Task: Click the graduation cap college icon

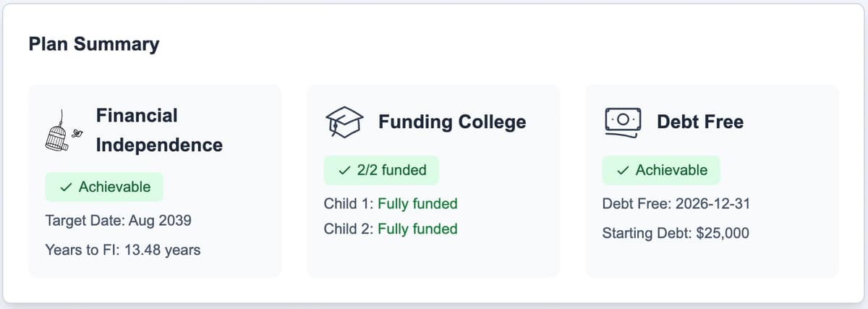Action: click(344, 122)
